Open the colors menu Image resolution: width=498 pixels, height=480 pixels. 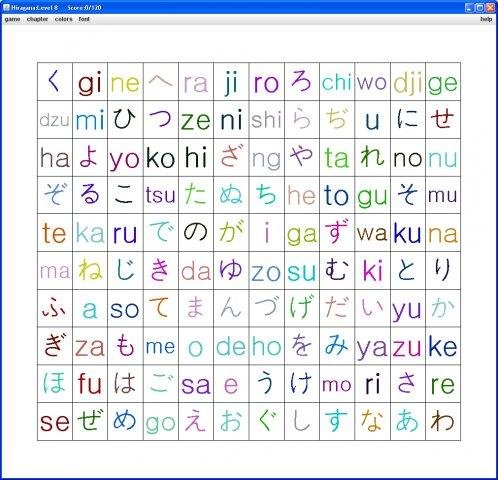tap(64, 19)
